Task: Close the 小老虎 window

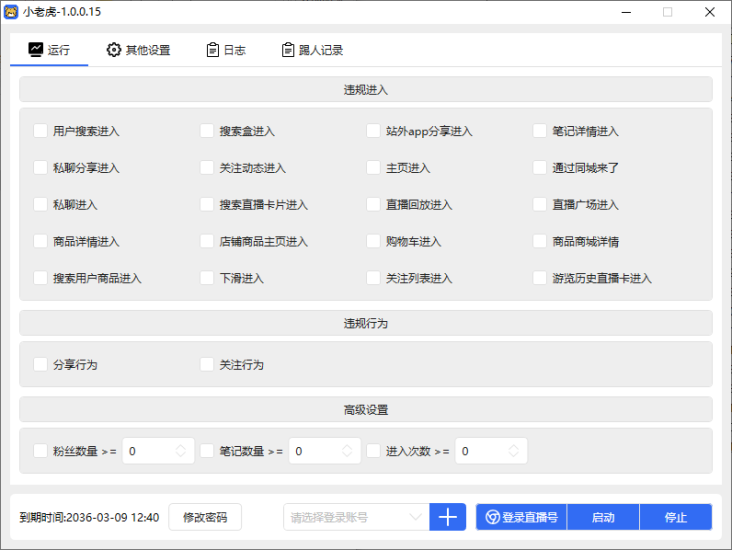Action: [710, 12]
